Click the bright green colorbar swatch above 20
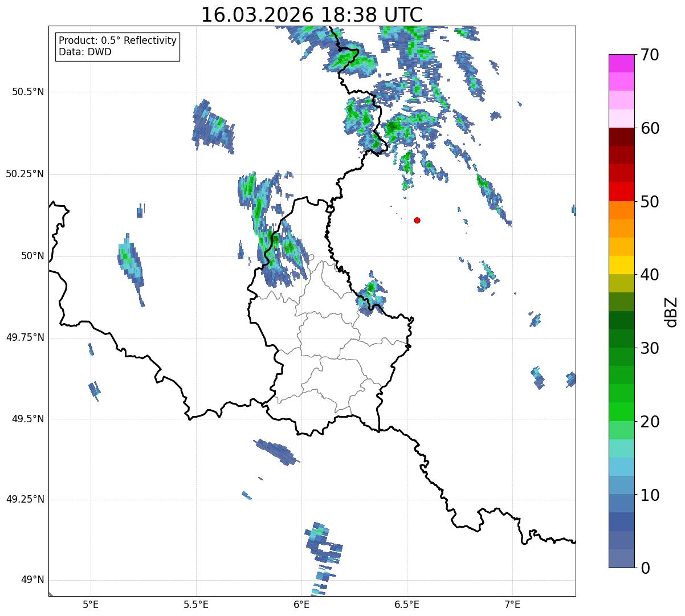 [x=621, y=411]
